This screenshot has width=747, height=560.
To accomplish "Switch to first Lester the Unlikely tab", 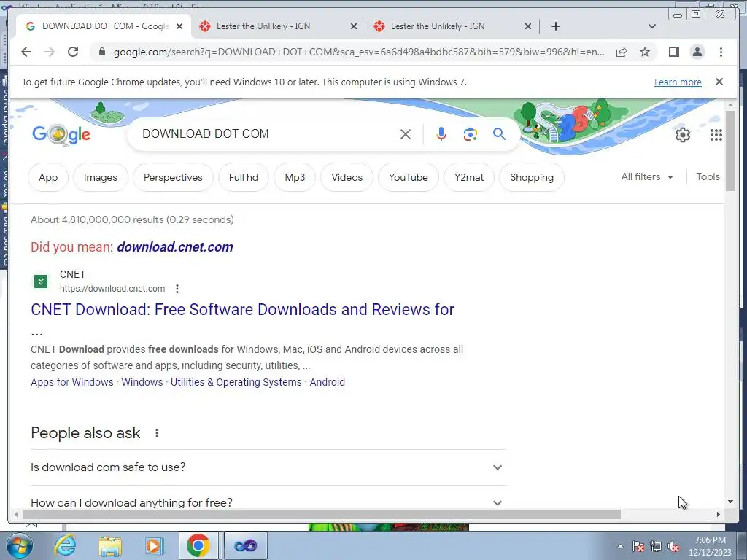I will pyautogui.click(x=278, y=26).
